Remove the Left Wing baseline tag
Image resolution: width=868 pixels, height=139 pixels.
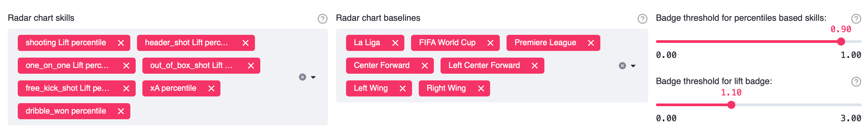(x=402, y=88)
